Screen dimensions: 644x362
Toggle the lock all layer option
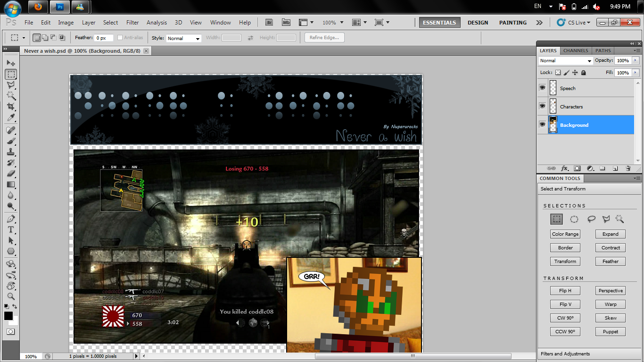[x=583, y=73]
